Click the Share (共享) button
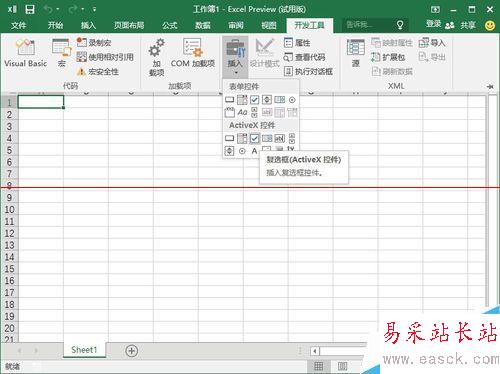The height and width of the screenshot is (374, 500). (461, 25)
